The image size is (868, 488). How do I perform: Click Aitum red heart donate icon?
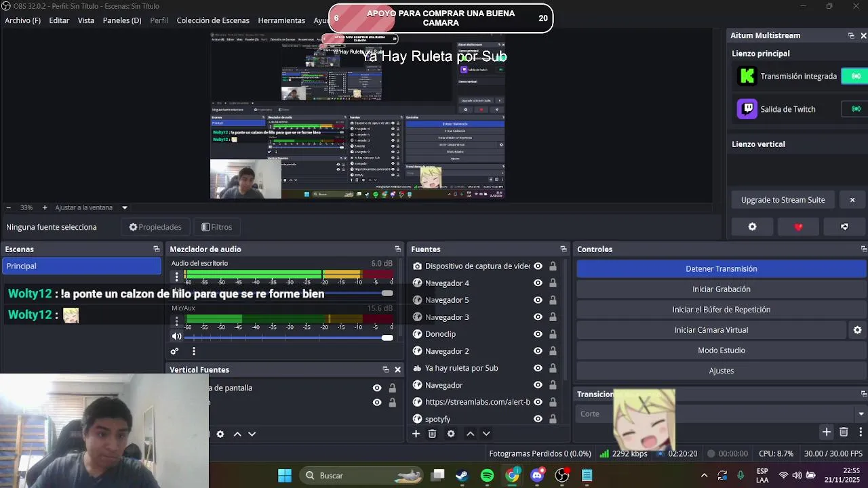point(798,227)
